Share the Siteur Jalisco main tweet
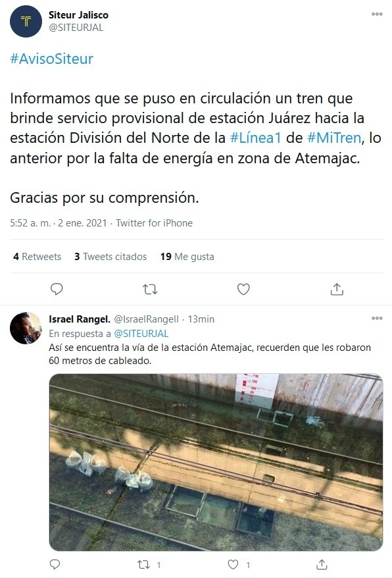The width and height of the screenshot is (392, 578). (x=337, y=290)
